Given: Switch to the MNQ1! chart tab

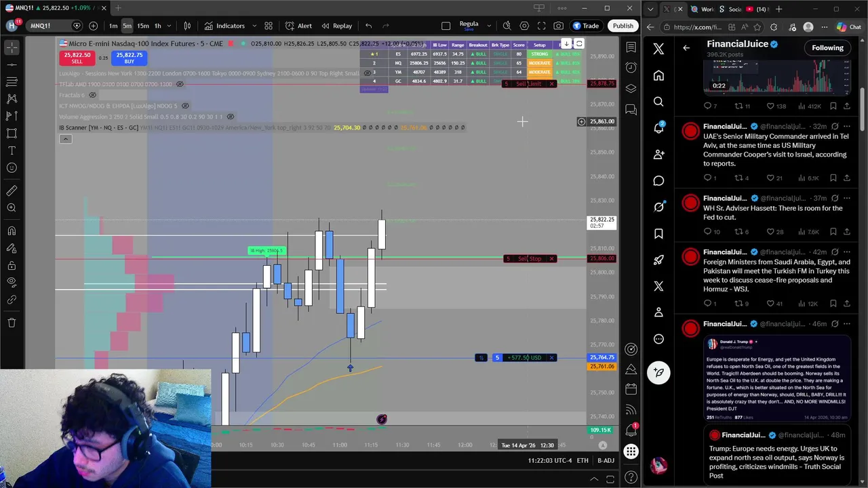Looking at the screenshot, I should click(x=54, y=8).
